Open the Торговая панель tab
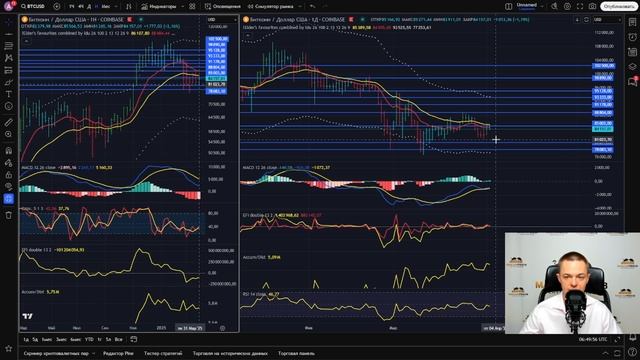Screen dimensions: 640x360 pos(296,353)
